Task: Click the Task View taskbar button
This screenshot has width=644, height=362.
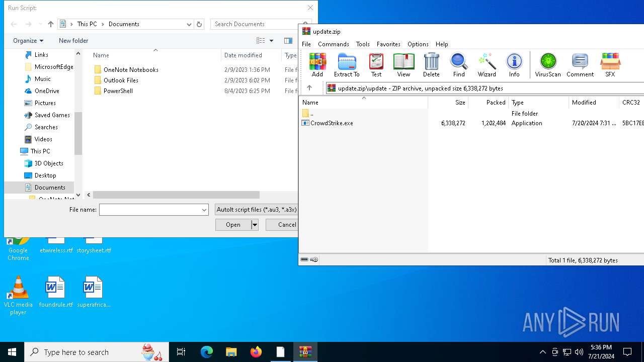Action: click(x=181, y=352)
